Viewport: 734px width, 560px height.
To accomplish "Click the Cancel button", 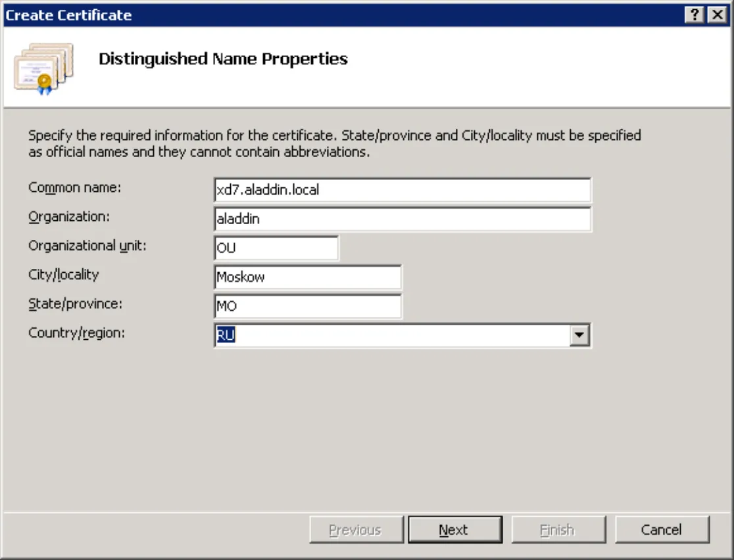I will click(662, 530).
